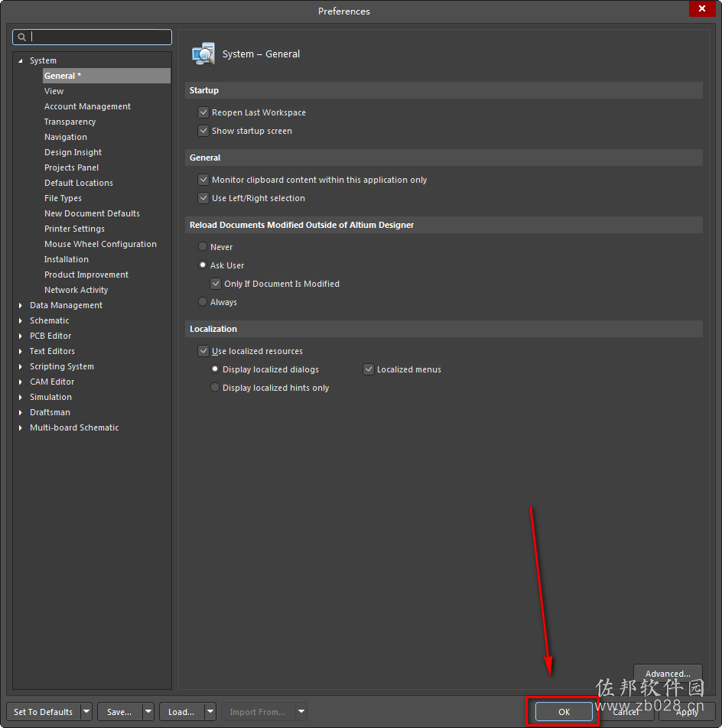Open Network Activity page
The width and height of the screenshot is (722, 728).
[76, 290]
